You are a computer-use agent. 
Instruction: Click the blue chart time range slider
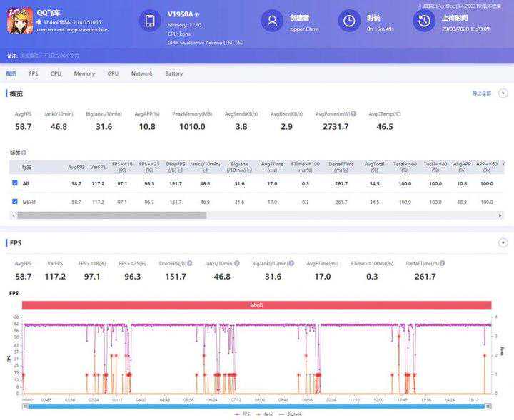256,406
